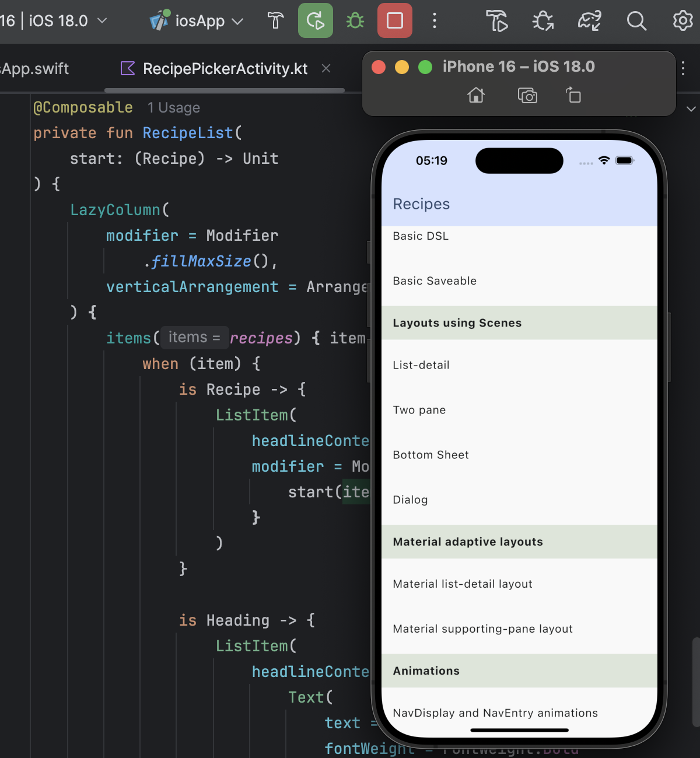Open IDE settings gear
This screenshot has height=758, width=700.
click(x=682, y=21)
